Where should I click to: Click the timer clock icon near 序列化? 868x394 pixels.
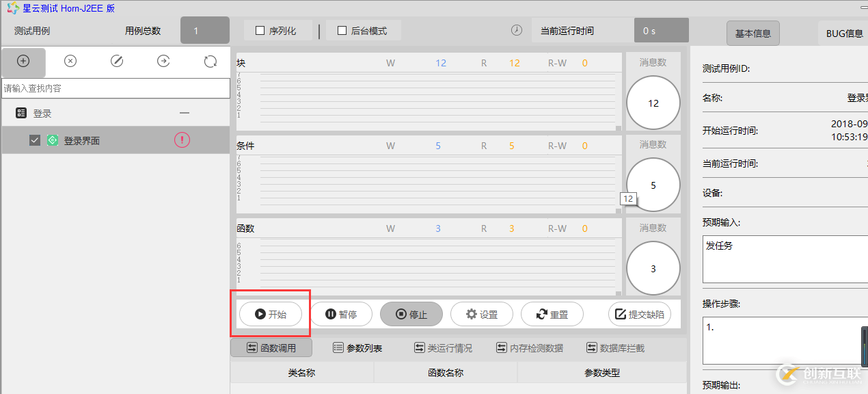[516, 30]
